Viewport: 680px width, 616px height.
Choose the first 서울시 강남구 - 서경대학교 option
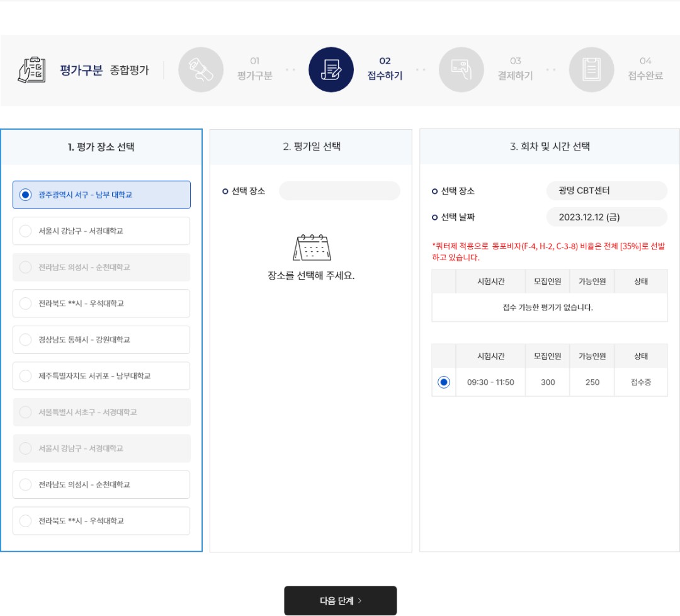click(x=101, y=231)
